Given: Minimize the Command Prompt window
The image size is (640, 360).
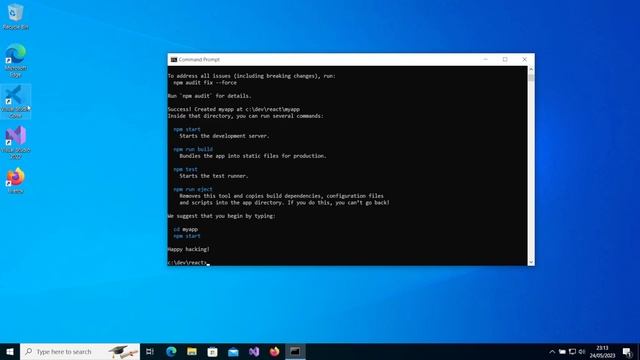Looking at the screenshot, I should [485, 59].
